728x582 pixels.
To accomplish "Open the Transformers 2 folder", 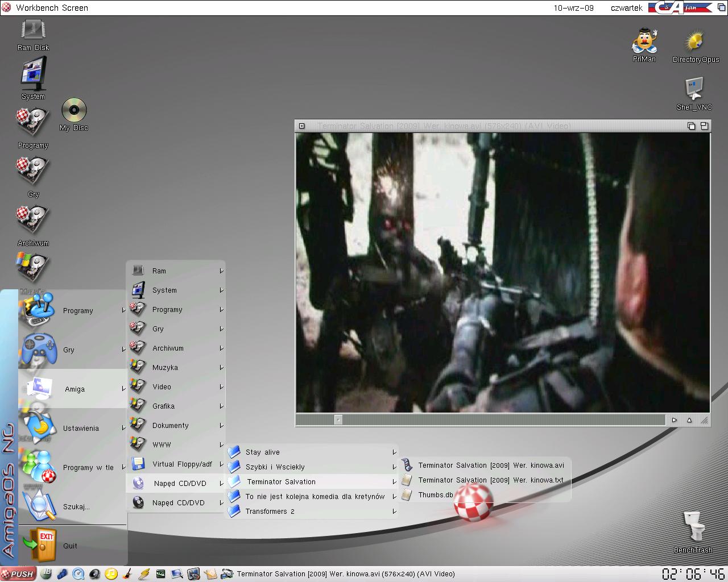I will pyautogui.click(x=312, y=512).
